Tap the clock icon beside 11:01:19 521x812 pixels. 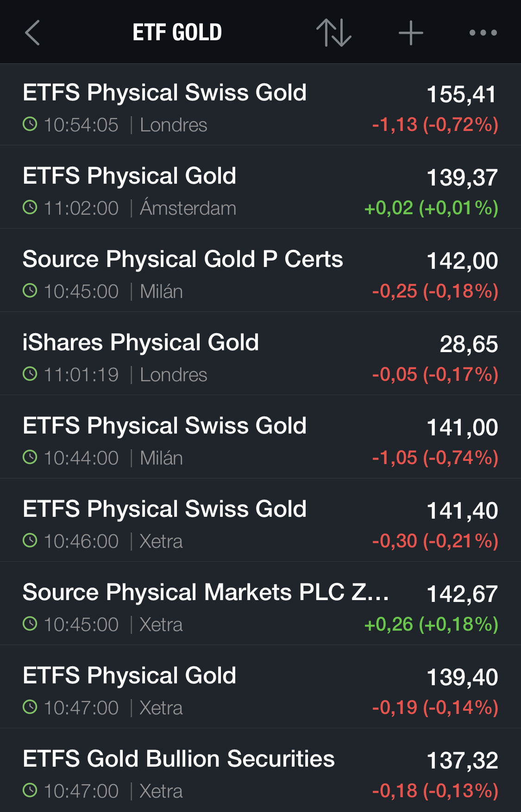30,374
